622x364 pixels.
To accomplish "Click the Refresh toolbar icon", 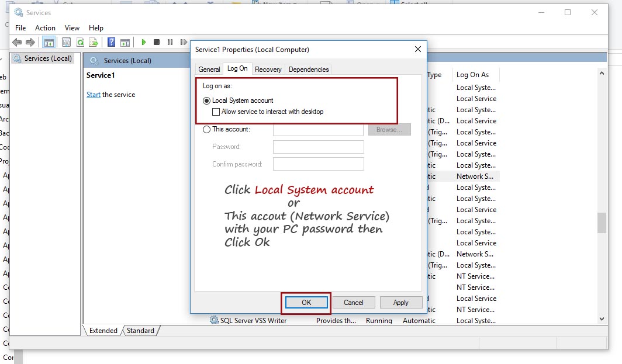I will 80,42.
